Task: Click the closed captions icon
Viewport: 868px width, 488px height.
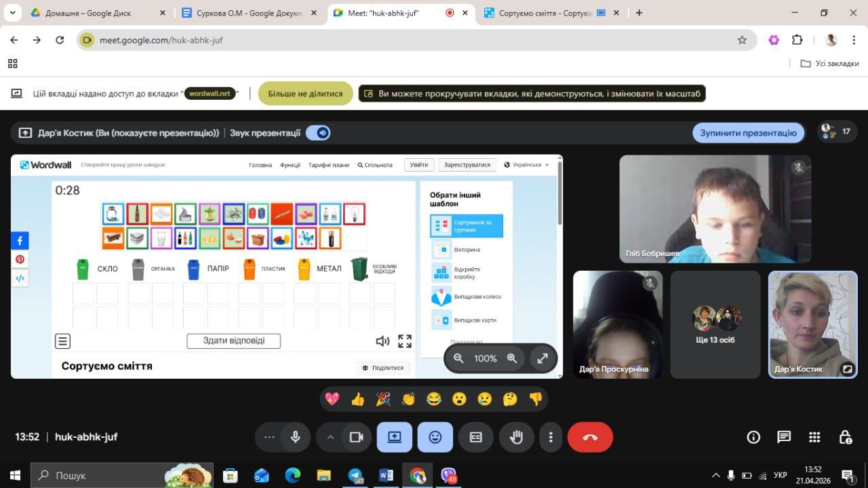Action: click(x=475, y=437)
